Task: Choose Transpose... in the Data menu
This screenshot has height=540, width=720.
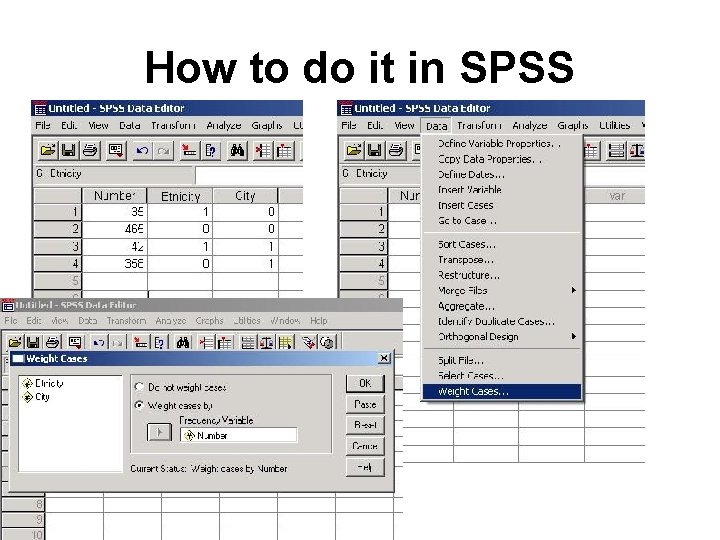Action: pos(502,260)
